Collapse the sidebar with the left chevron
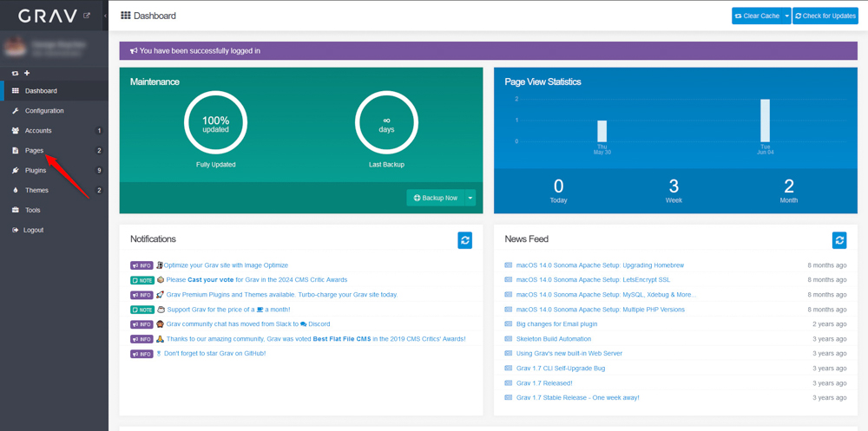 105,16
